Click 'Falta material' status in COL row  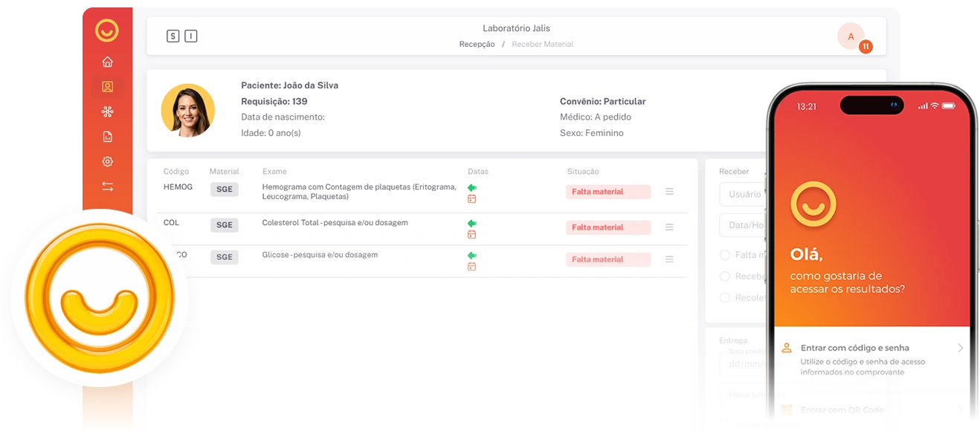(x=608, y=227)
